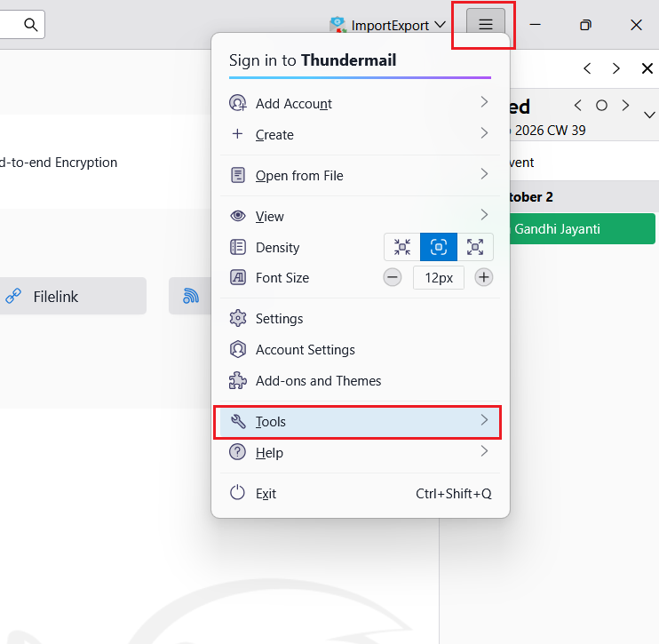Viewport: 659px width, 644px height.
Task: Close the Today pane
Action: 647,68
